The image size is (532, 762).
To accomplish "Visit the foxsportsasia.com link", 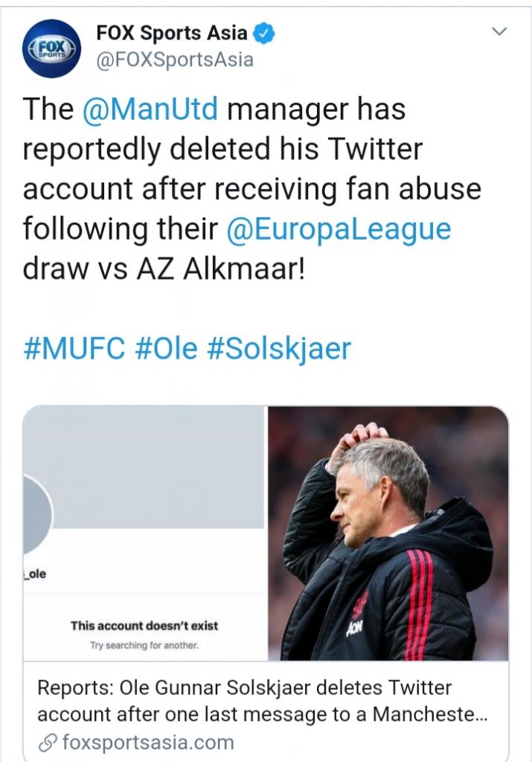I will click(x=147, y=742).
